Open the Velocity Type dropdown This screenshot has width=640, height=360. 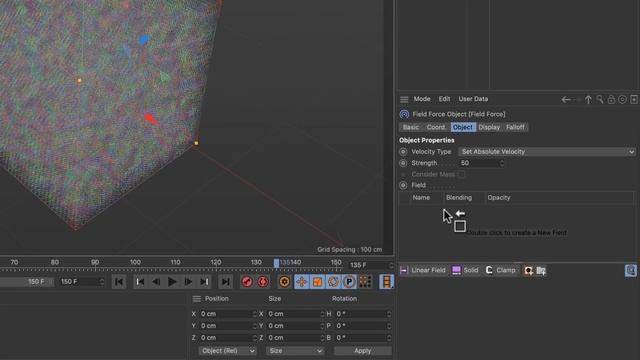[547, 151]
